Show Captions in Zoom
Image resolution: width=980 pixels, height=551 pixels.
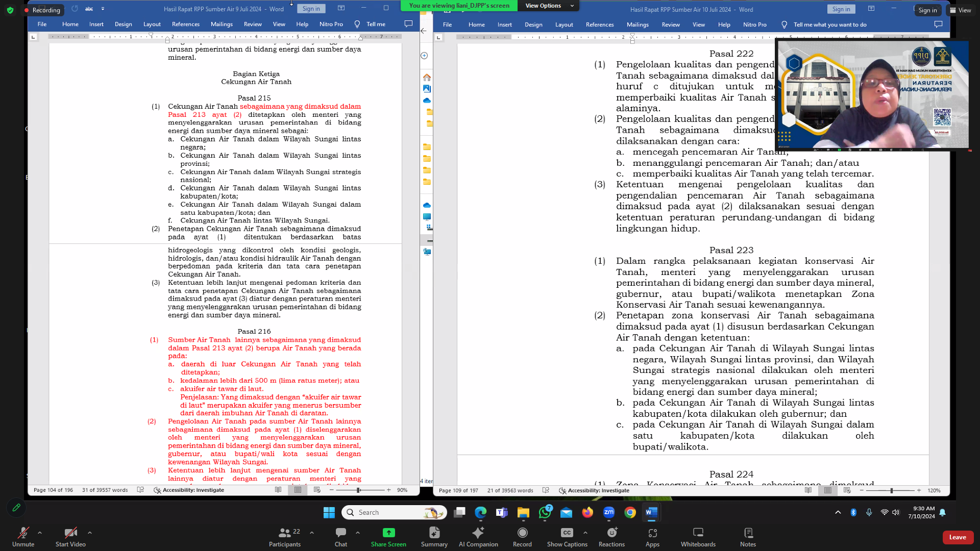[x=567, y=537]
